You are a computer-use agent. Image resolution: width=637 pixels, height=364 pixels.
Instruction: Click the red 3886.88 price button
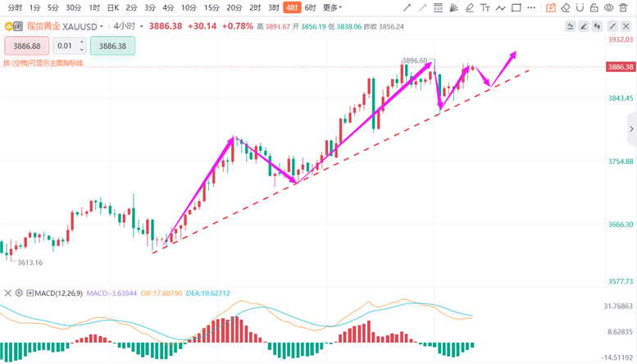click(x=26, y=46)
